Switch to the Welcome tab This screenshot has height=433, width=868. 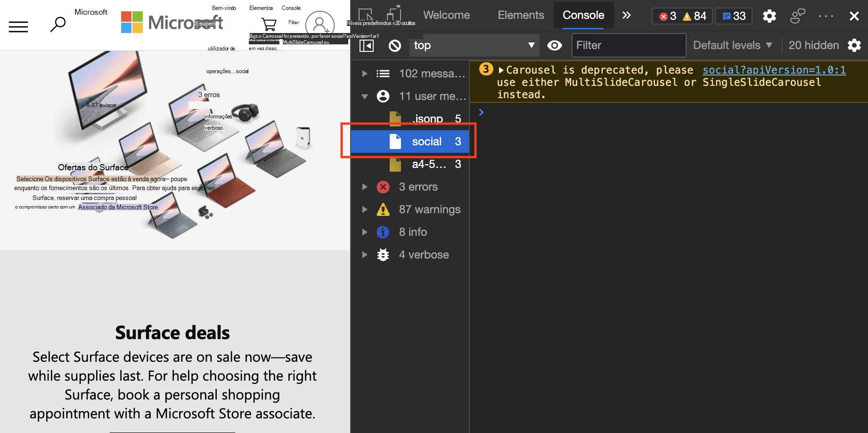(446, 15)
